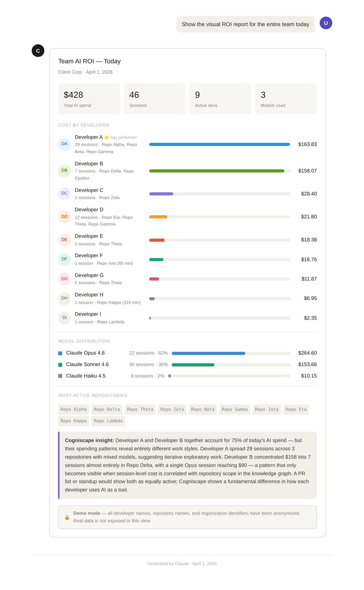Click the 9 Active devs card
The height and width of the screenshot is (590, 364).
[x=220, y=99]
